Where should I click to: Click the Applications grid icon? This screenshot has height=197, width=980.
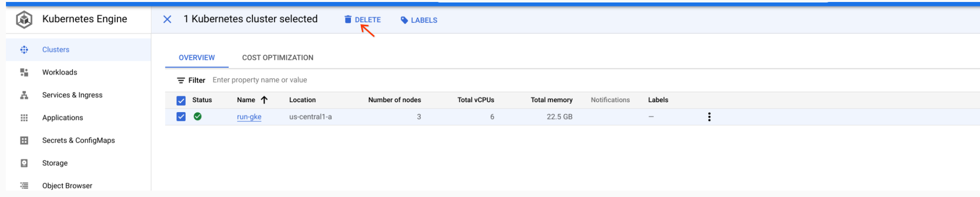[x=24, y=118]
